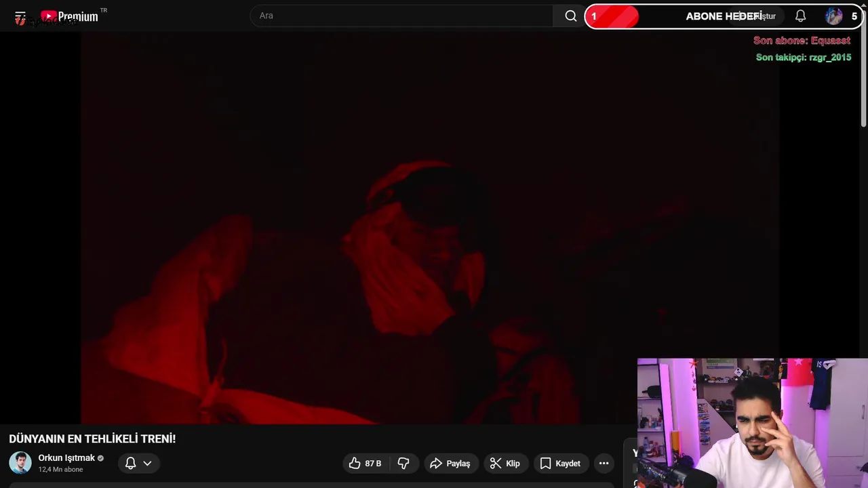This screenshot has height=488, width=868.
Task: Like the video with thumbs up
Action: tap(365, 464)
